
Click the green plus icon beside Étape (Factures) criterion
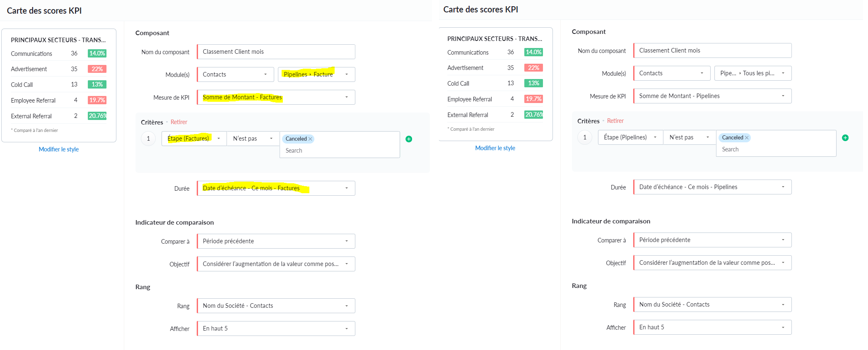click(409, 139)
